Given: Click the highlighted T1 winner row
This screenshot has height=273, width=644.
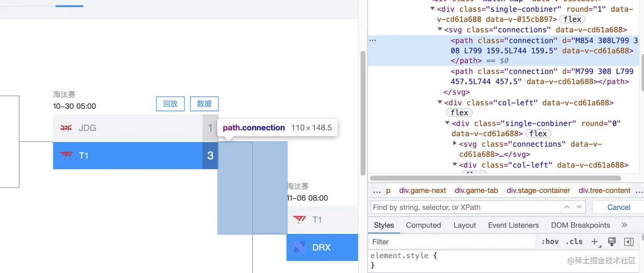Looking at the screenshot, I should point(136,156).
